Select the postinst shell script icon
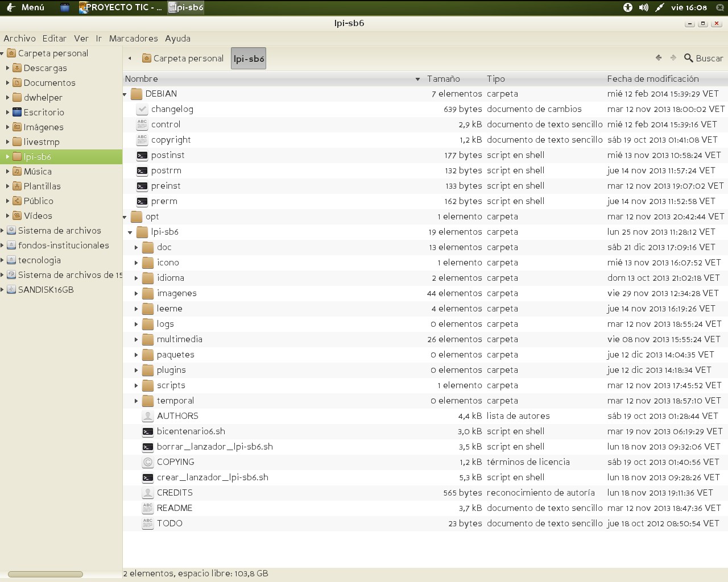The image size is (728, 582). [x=142, y=155]
